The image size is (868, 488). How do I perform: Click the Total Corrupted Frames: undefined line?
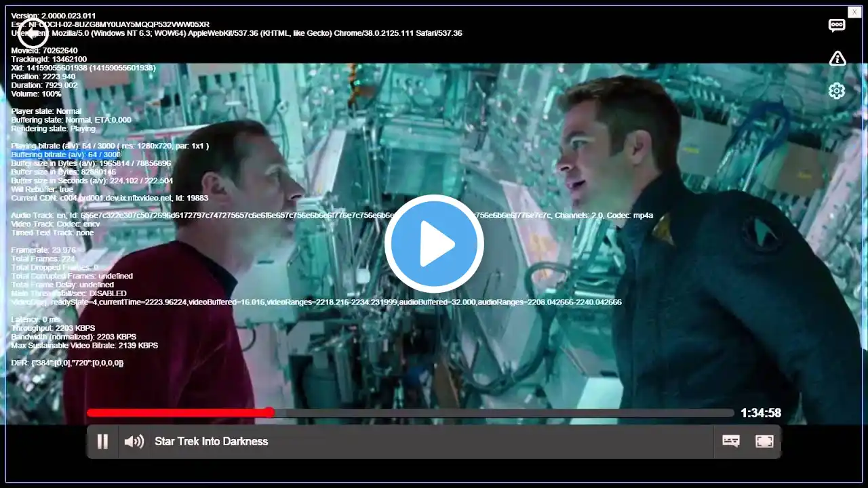pyautogui.click(x=72, y=277)
